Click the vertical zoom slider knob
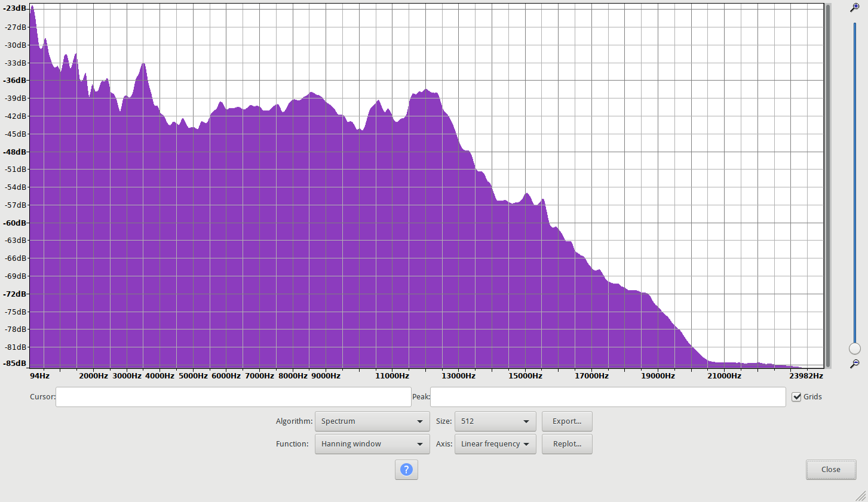Image resolution: width=868 pixels, height=502 pixels. point(855,349)
